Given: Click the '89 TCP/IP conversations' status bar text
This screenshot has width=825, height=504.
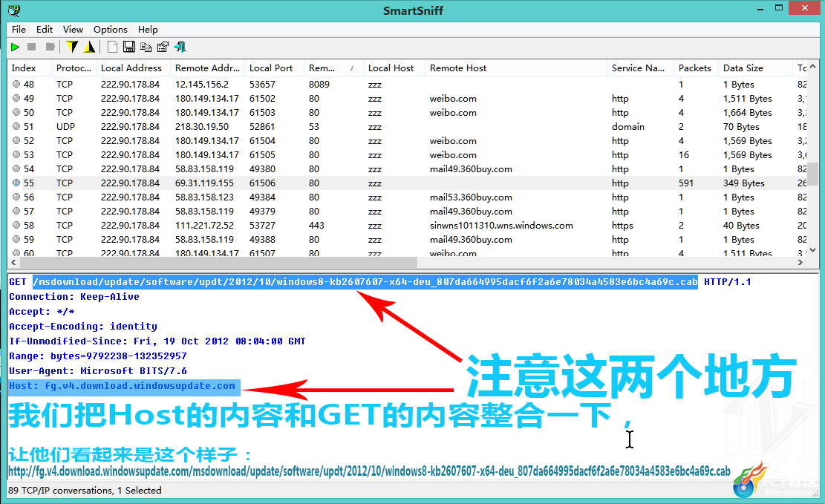Looking at the screenshot, I should [85, 491].
